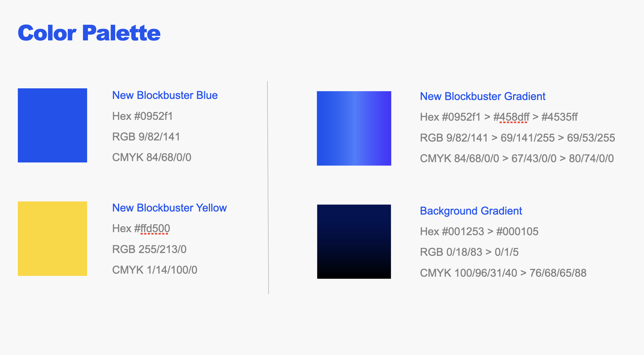The image size is (644, 355).
Task: Click the text RGB 9/82/141 under Blue
Action: click(x=146, y=137)
